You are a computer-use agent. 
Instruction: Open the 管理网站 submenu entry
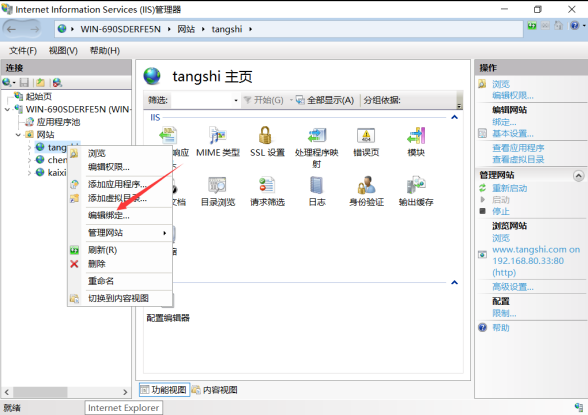[x=129, y=233]
